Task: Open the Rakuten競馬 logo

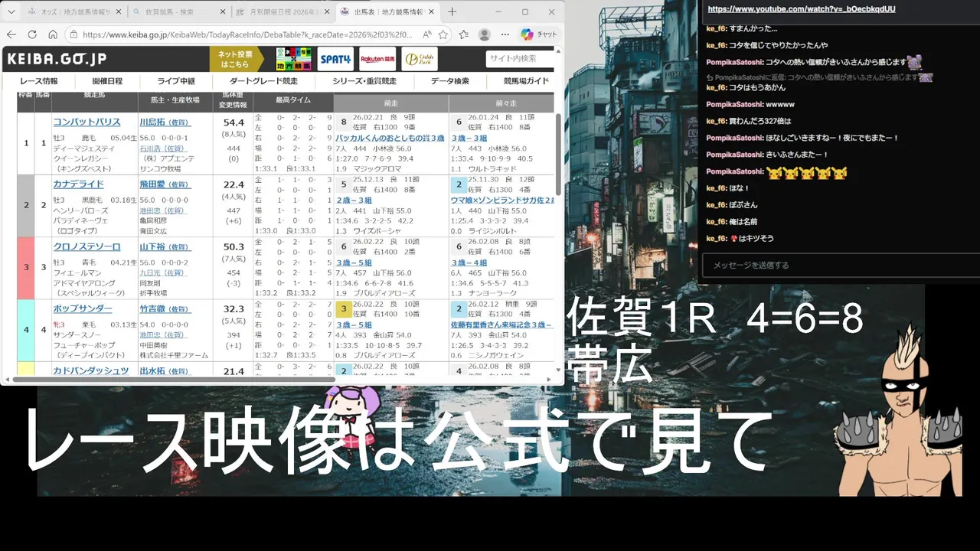Action: (377, 59)
